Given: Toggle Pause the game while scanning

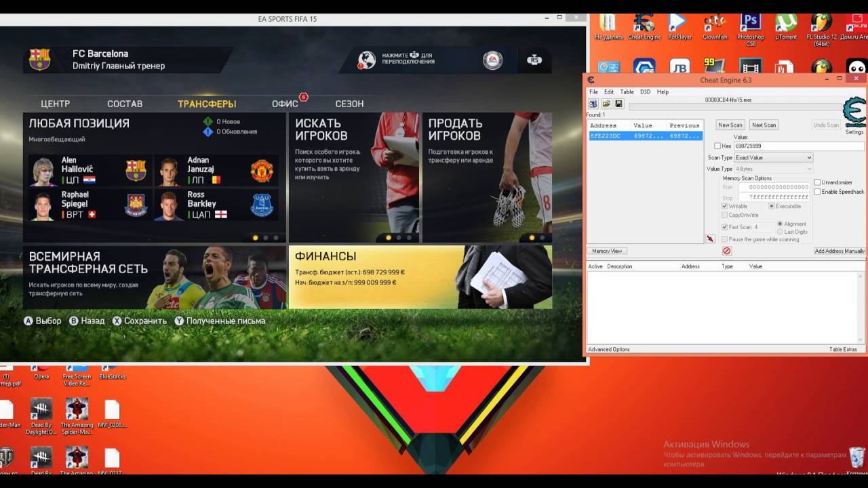Looking at the screenshot, I should pos(725,239).
